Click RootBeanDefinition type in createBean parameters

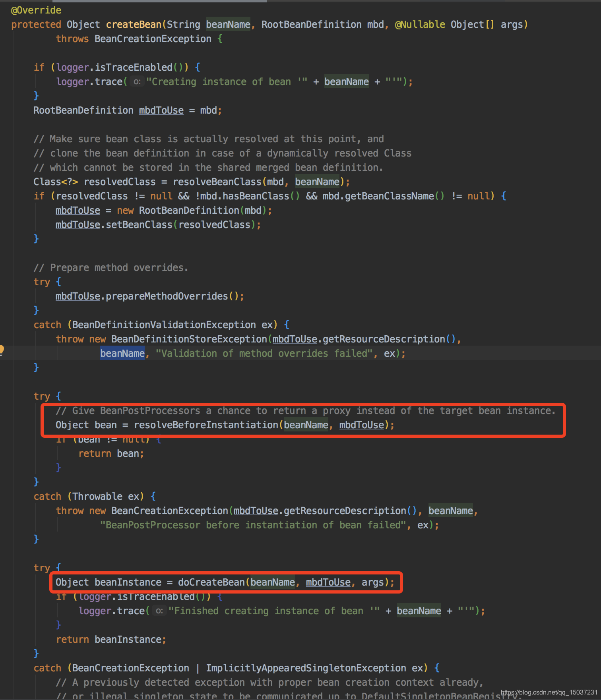tap(311, 25)
